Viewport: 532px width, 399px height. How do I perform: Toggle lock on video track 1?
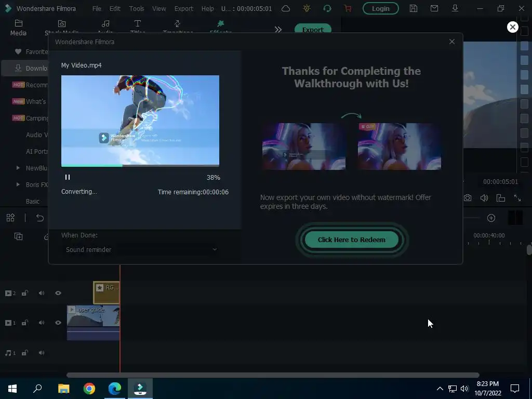(x=25, y=323)
